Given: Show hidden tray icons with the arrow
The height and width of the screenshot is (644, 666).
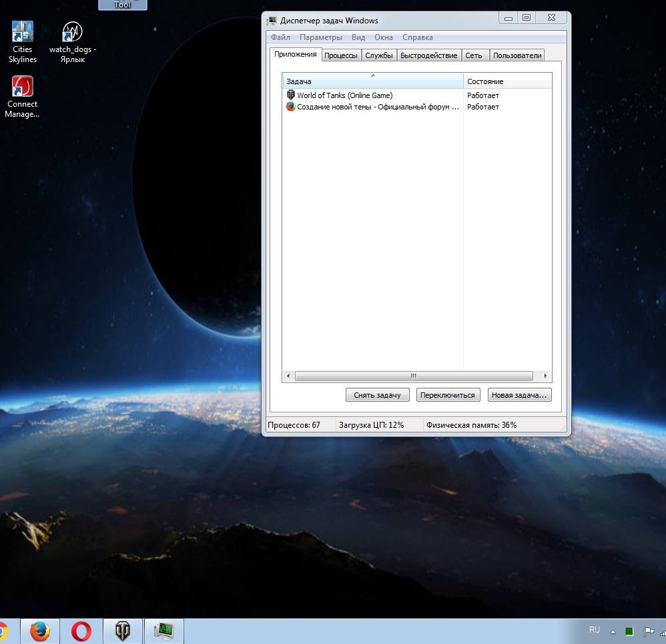Looking at the screenshot, I should click(613, 631).
